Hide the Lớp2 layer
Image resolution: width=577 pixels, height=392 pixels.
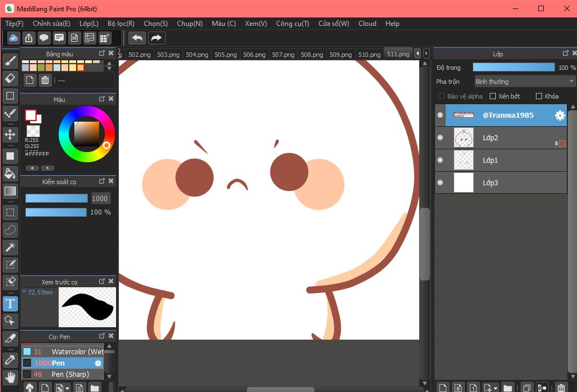[x=440, y=137]
